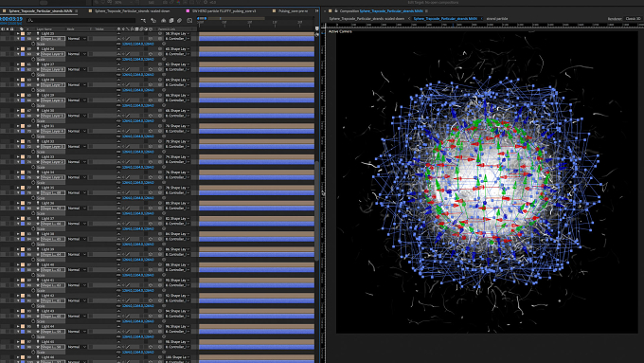Expand the layer 59 light twirl arrow
This screenshot has height=363, width=644.
click(x=18, y=49)
